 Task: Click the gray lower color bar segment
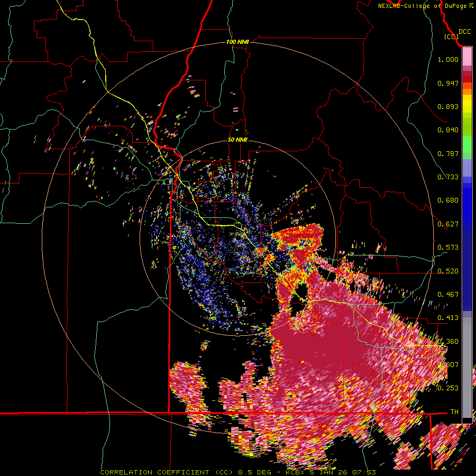pos(467,368)
